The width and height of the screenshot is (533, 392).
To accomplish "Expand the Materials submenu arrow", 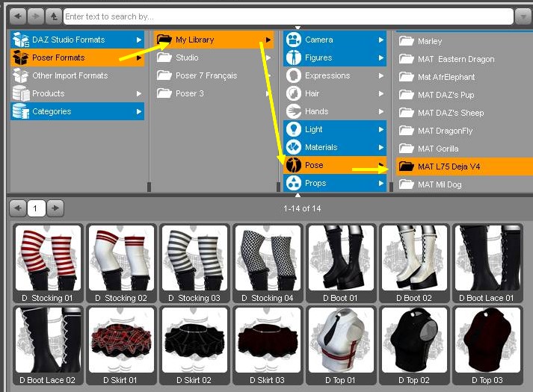I will pyautogui.click(x=381, y=147).
